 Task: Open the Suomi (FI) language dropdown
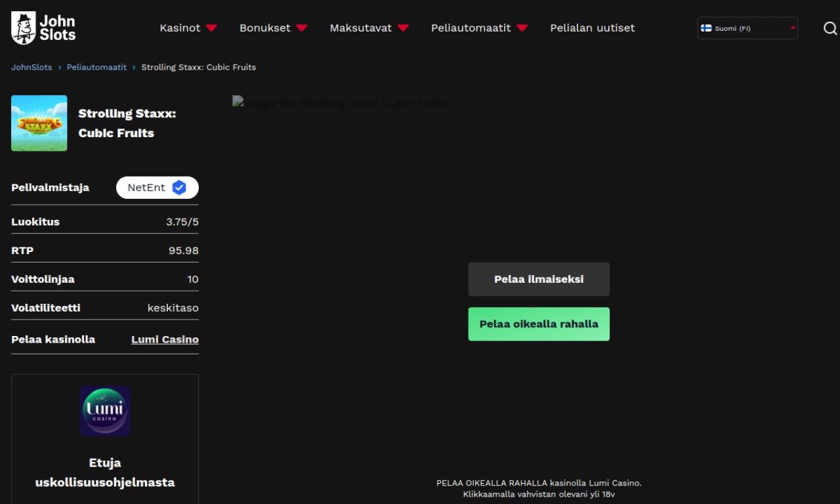[x=747, y=28]
